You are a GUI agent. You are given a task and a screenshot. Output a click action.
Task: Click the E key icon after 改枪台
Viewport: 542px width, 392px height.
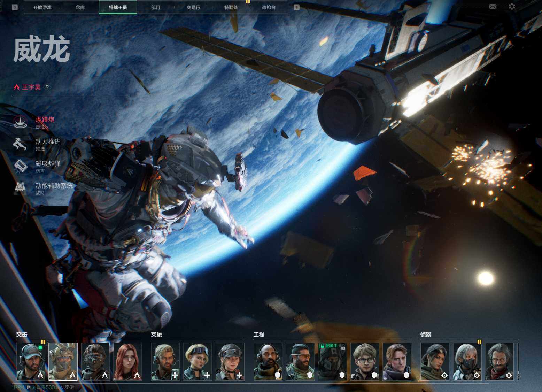tap(296, 7)
